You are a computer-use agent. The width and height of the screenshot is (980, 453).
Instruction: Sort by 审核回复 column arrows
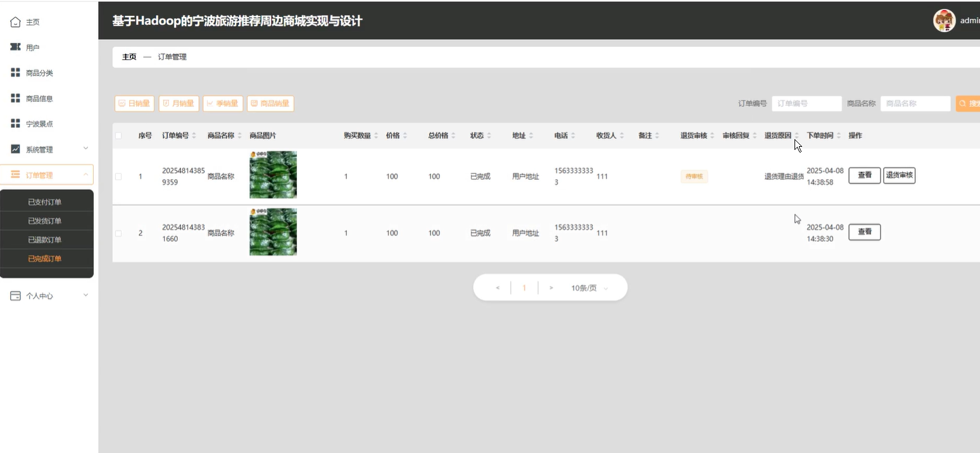(755, 136)
